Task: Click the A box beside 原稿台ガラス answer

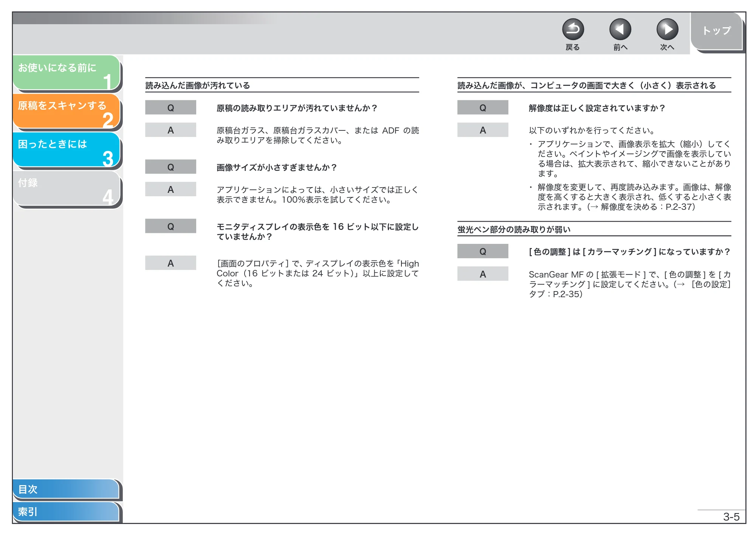Action: [x=170, y=130]
